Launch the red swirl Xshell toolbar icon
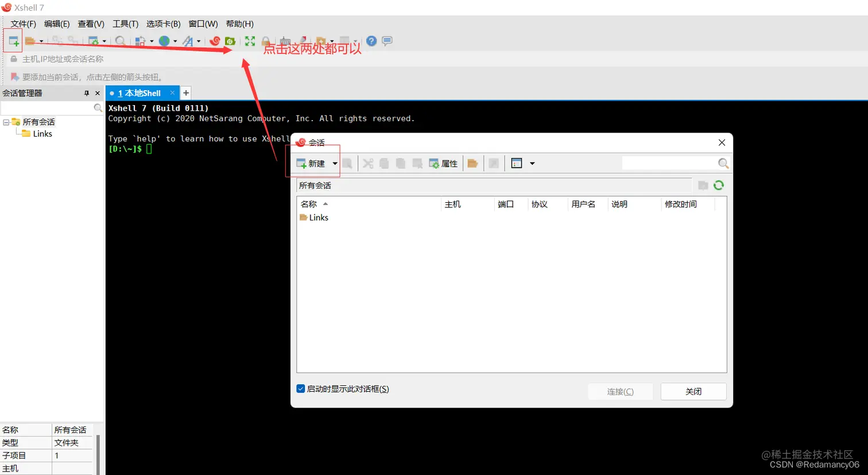Image resolution: width=868 pixels, height=475 pixels. click(215, 41)
